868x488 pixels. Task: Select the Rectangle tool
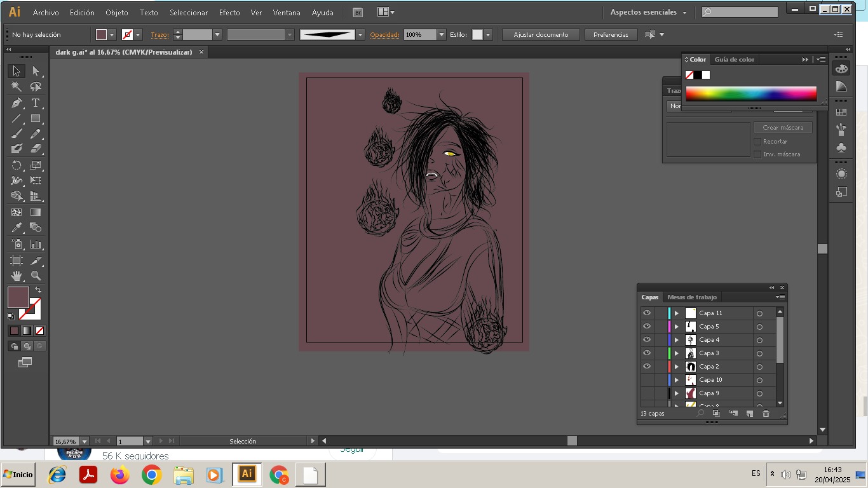tap(36, 119)
